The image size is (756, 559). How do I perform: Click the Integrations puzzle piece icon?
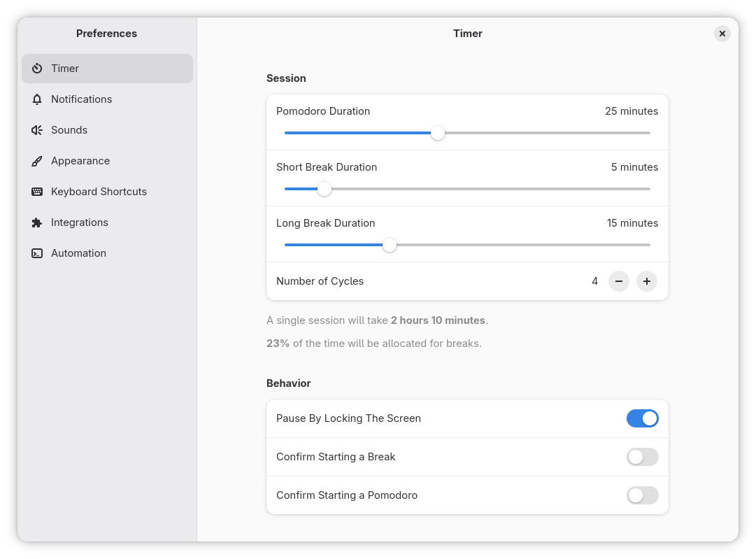[37, 222]
